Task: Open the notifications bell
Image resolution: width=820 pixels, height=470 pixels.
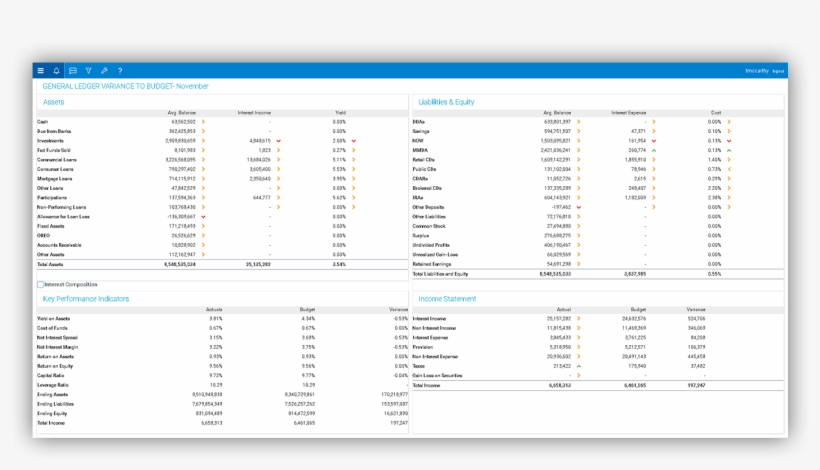Action: point(56,71)
